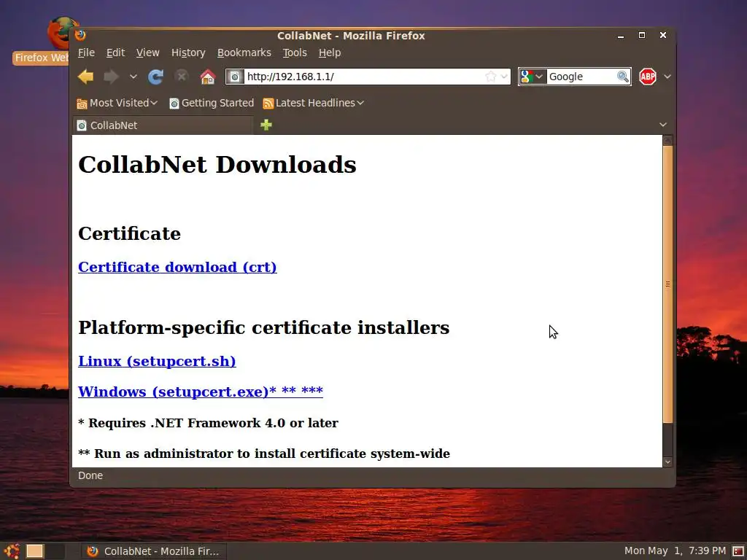The image size is (747, 560).
Task: Open the Firefox Web Browser desktop icon
Action: click(41, 41)
